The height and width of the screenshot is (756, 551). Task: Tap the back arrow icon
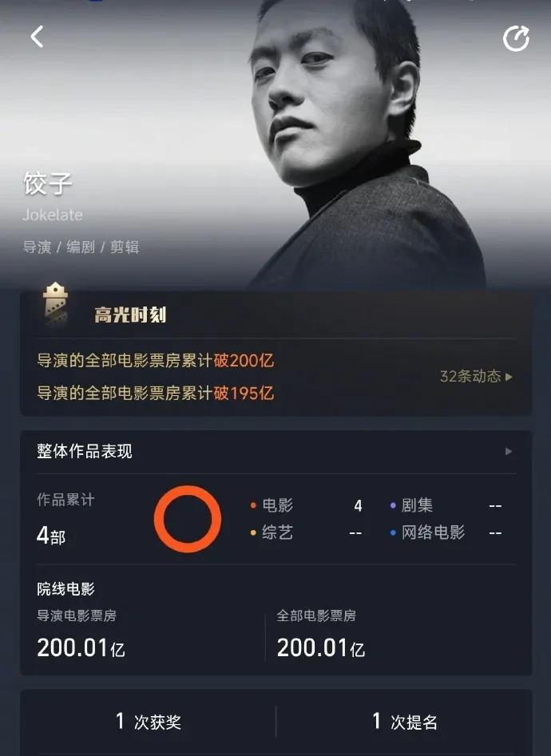pos(38,37)
